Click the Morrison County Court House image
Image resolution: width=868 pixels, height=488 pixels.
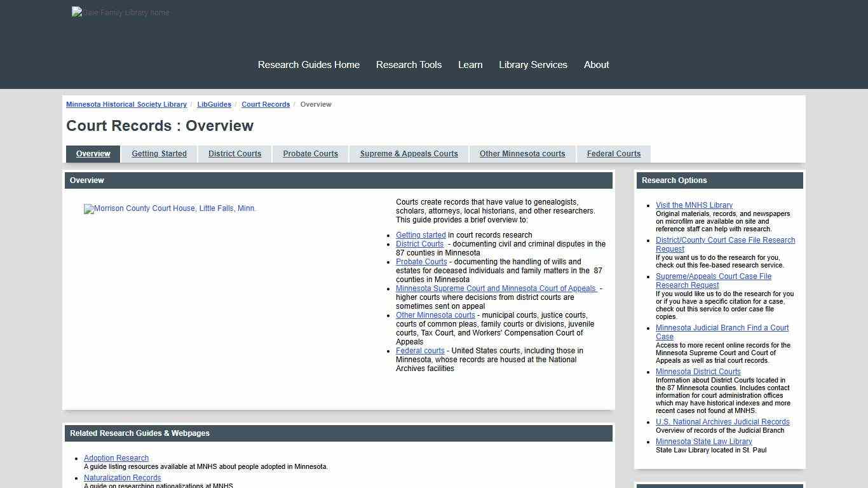pos(170,208)
